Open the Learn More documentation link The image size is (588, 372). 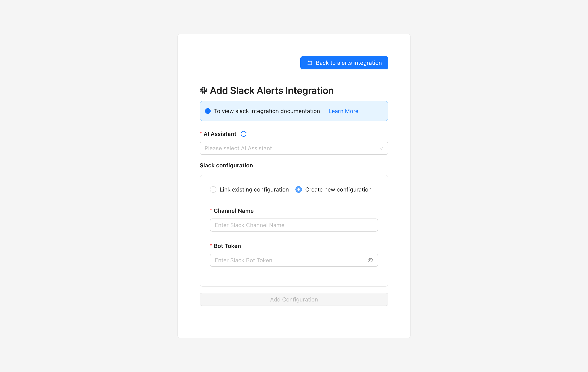tap(343, 111)
